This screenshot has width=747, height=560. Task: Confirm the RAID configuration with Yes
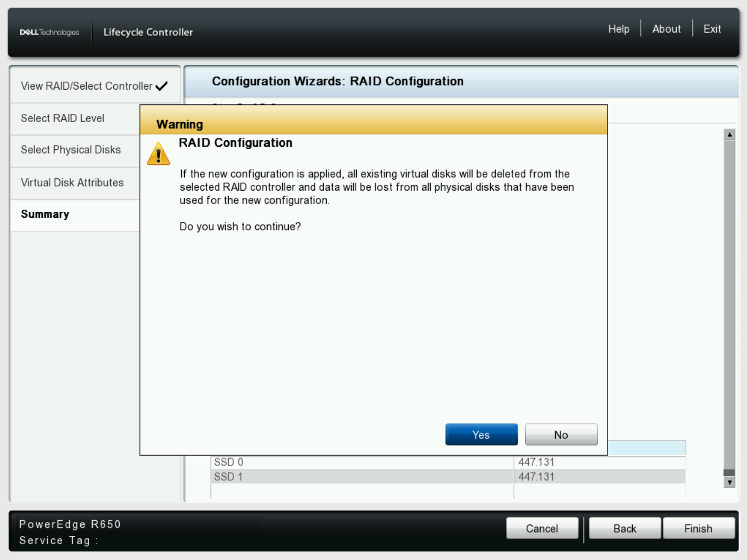(x=481, y=434)
